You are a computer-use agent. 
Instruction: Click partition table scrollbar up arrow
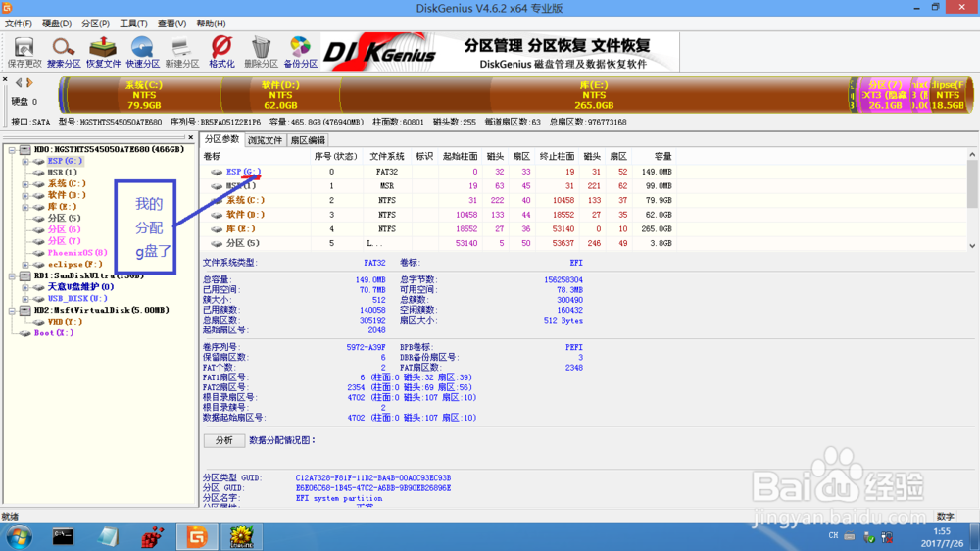click(x=972, y=155)
